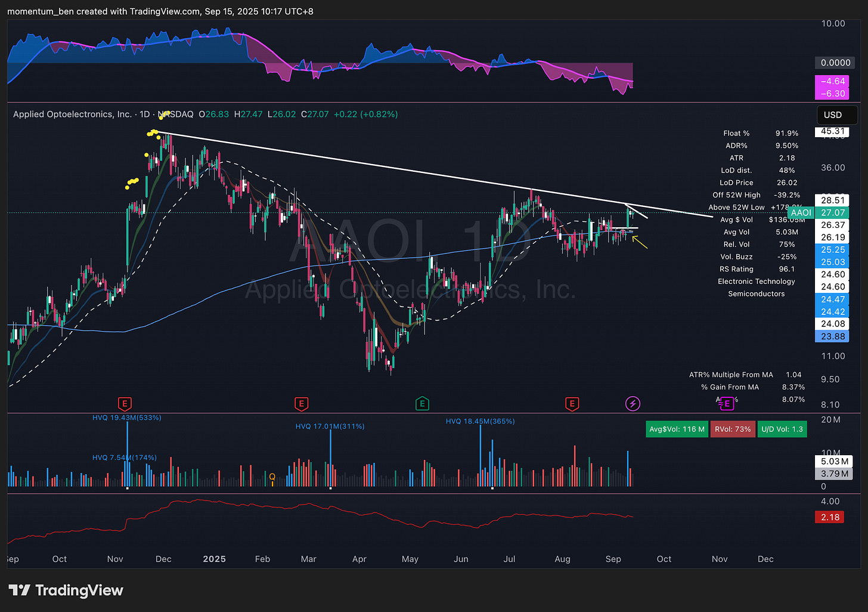The width and height of the screenshot is (868, 612).
Task: Open the green earnings E marker near May
Action: (422, 404)
